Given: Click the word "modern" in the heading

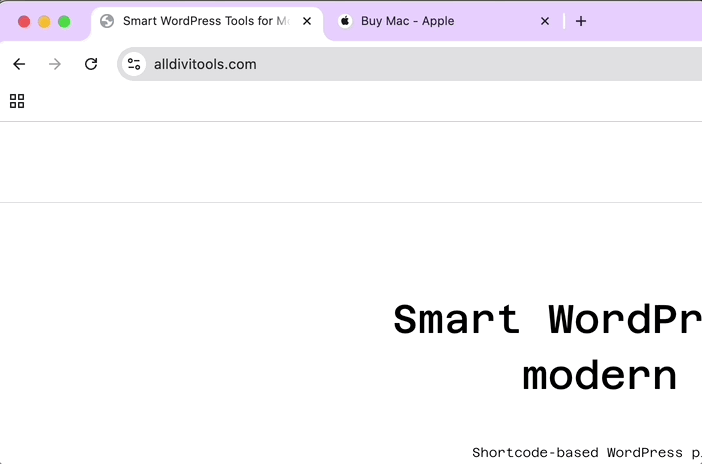Looking at the screenshot, I should click(x=599, y=375).
